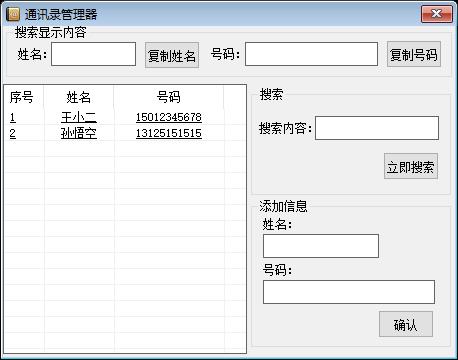458x360 pixels.
Task: Select contact 王小二 in the list
Action: point(79,117)
